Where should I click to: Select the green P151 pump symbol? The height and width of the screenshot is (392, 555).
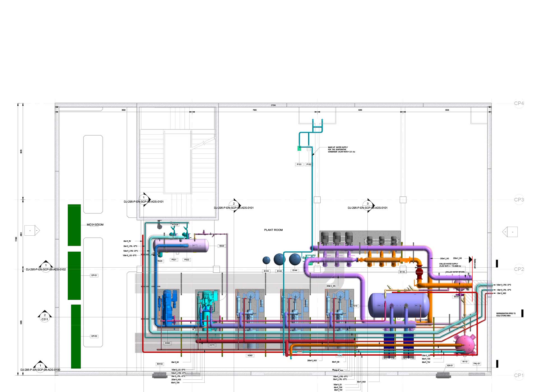coord(299,149)
